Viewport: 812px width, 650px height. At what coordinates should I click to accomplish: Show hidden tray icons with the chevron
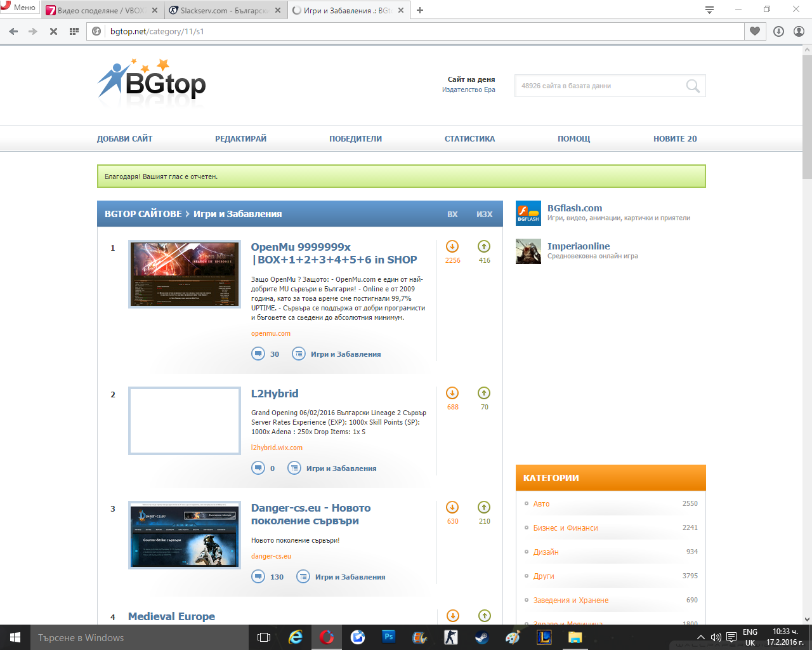[700, 637]
